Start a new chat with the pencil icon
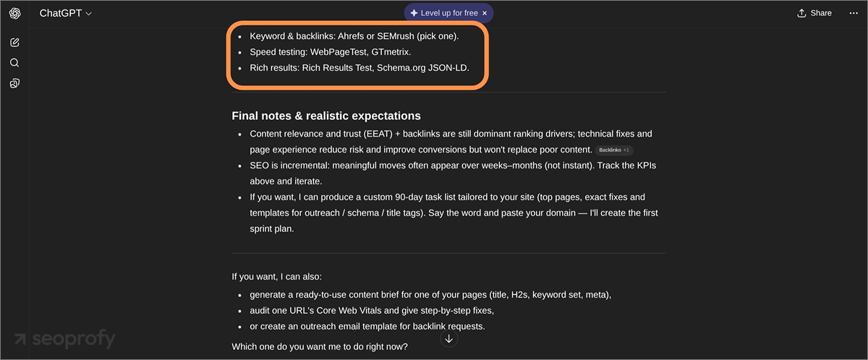Viewport: 868px width, 360px height. click(x=14, y=43)
